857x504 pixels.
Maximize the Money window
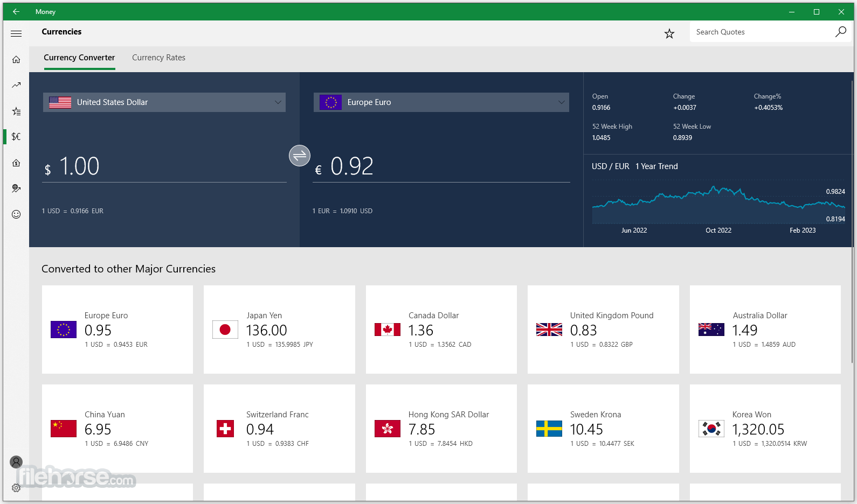pyautogui.click(x=817, y=11)
